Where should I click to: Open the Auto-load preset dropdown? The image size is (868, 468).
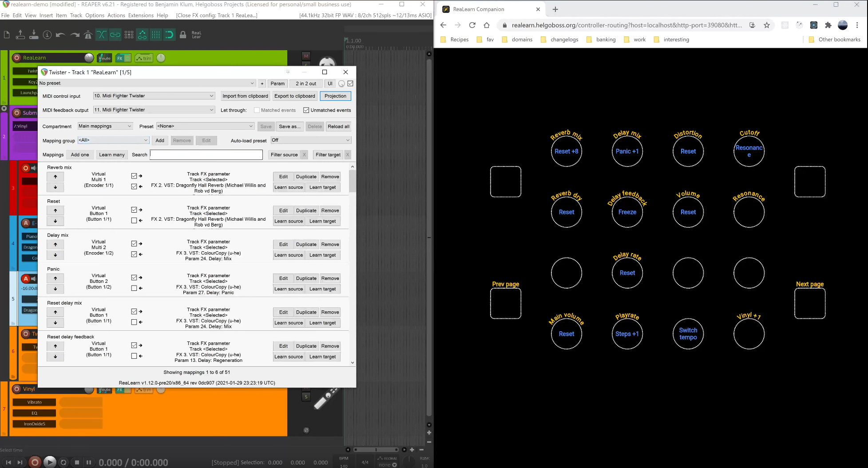(x=310, y=140)
